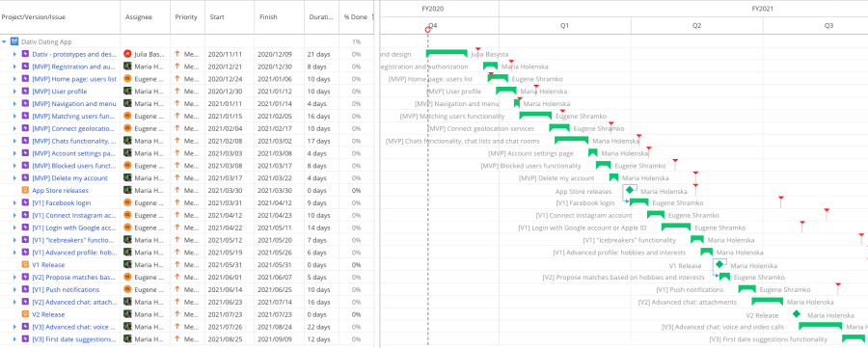Expand the [V1] "Icebreakers" functionality row

click(14, 240)
